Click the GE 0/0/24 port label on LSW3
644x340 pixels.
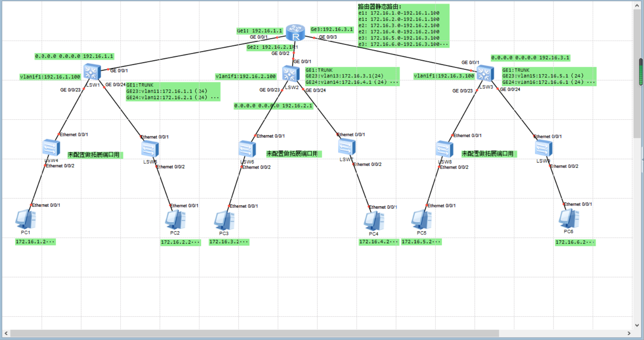coord(510,90)
